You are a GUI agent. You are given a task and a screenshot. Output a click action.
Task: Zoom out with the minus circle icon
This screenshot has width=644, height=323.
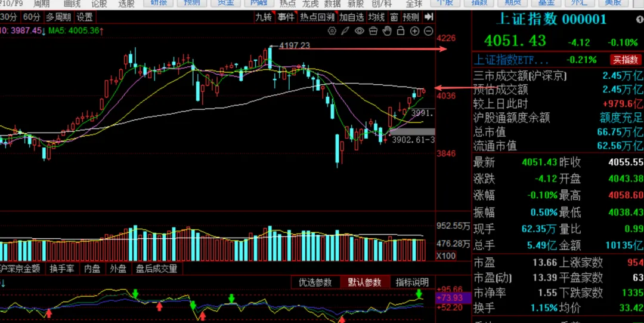pyautogui.click(x=428, y=31)
